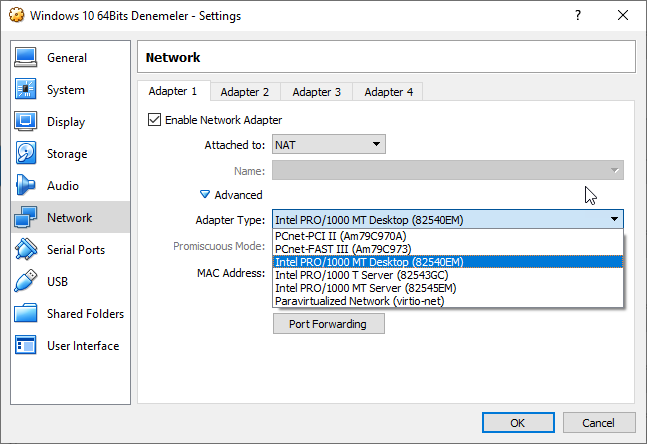Click the Network section heading
The width and height of the screenshot is (647, 444).
click(x=173, y=57)
